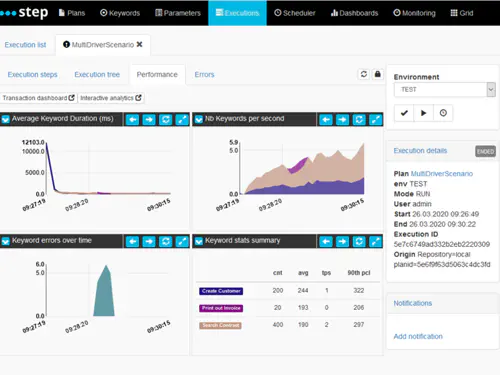Click the lock icon beside refresh

(377, 74)
